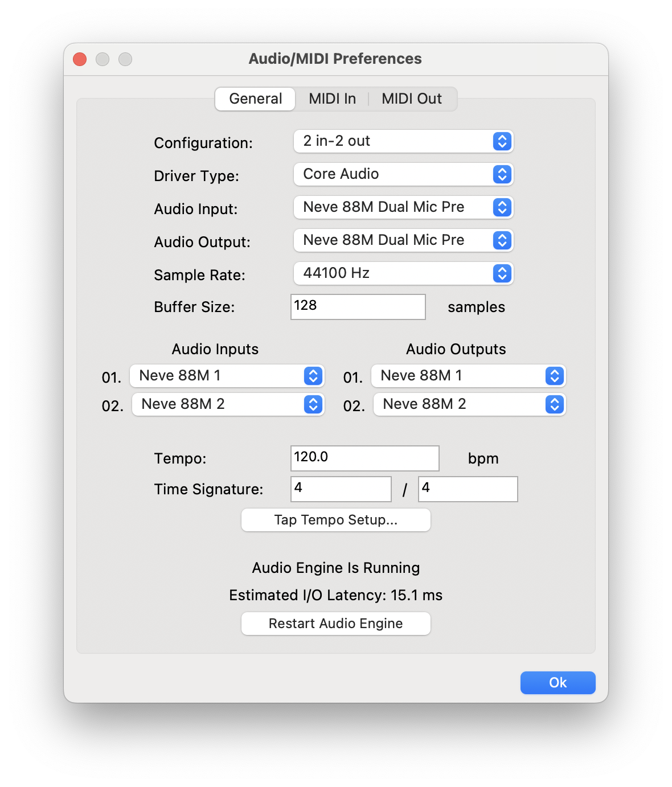This screenshot has height=787, width=672.
Task: Click the 'Driver Type:' label
Action: (x=196, y=176)
